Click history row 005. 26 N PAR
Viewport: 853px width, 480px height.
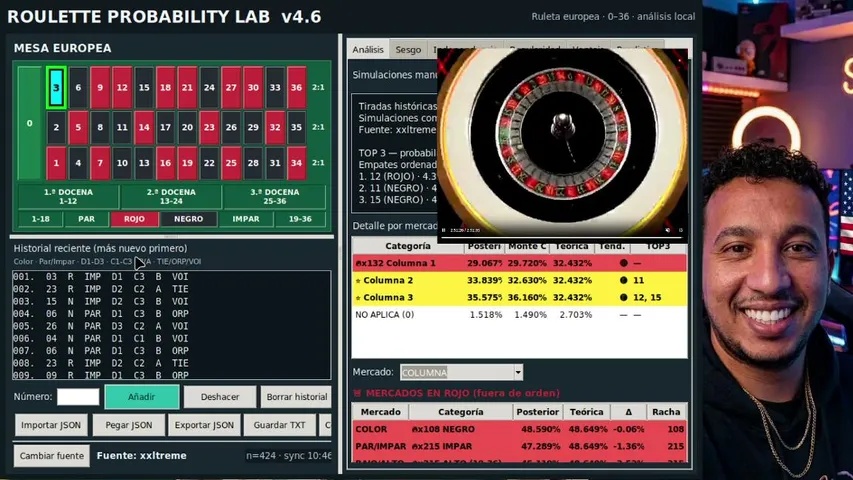(x=171, y=326)
